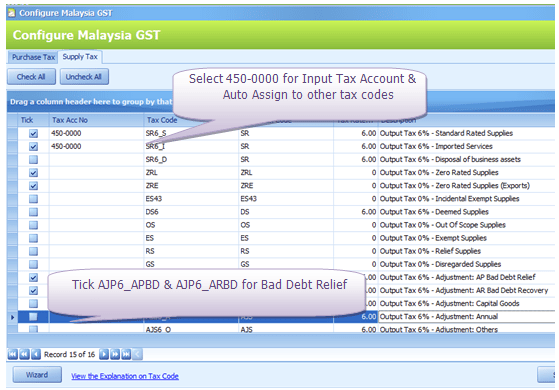Viewport: 559px width, 390px height.
Task: Click the current-row indicator arrow beside Adjustment: Annual
Action: [x=12, y=317]
